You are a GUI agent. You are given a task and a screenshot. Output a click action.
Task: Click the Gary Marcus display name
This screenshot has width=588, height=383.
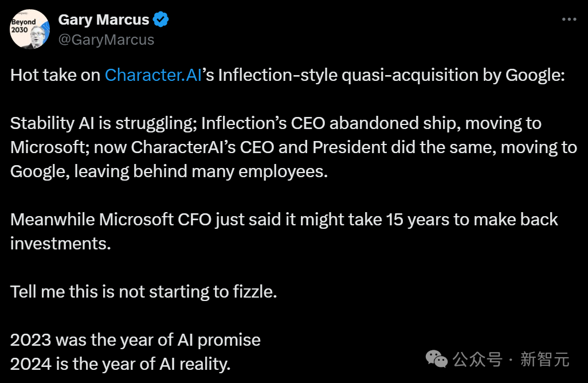104,19
